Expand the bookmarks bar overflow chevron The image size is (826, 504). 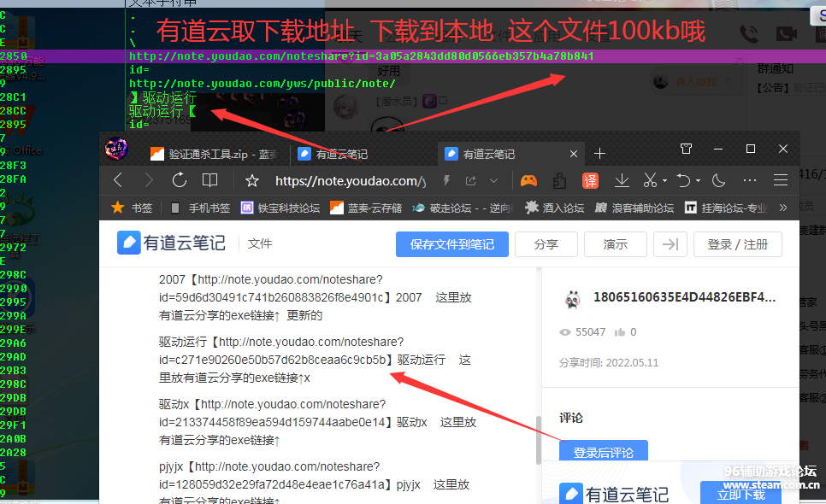click(x=783, y=208)
